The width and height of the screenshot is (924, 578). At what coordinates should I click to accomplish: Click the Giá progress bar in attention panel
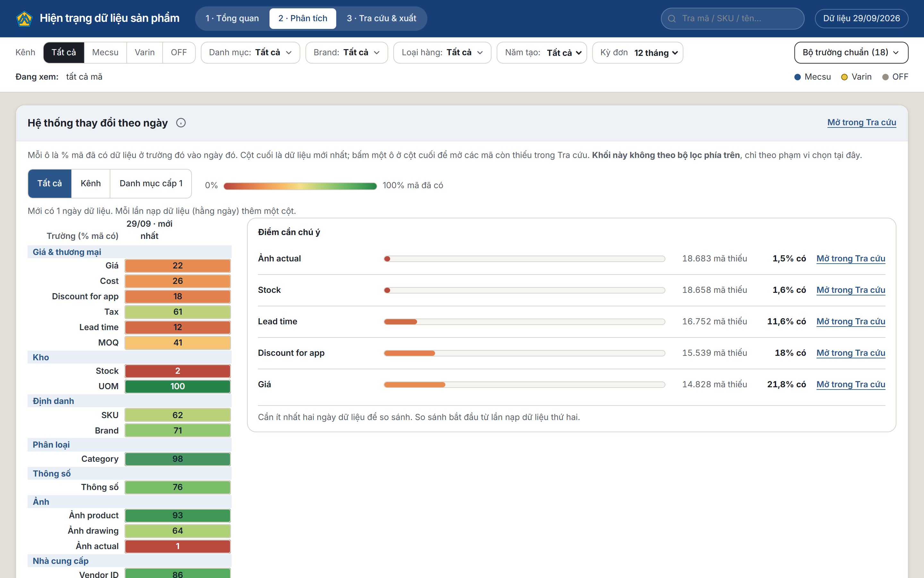[x=524, y=385]
